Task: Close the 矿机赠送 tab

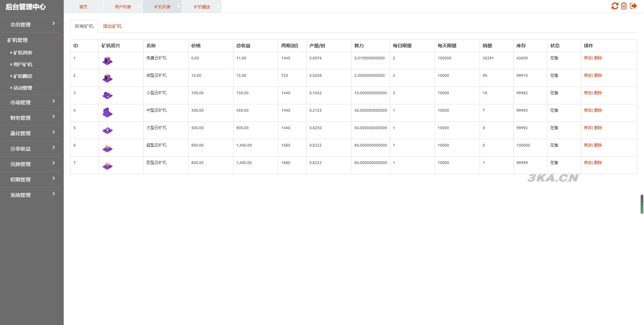Action: click(218, 6)
